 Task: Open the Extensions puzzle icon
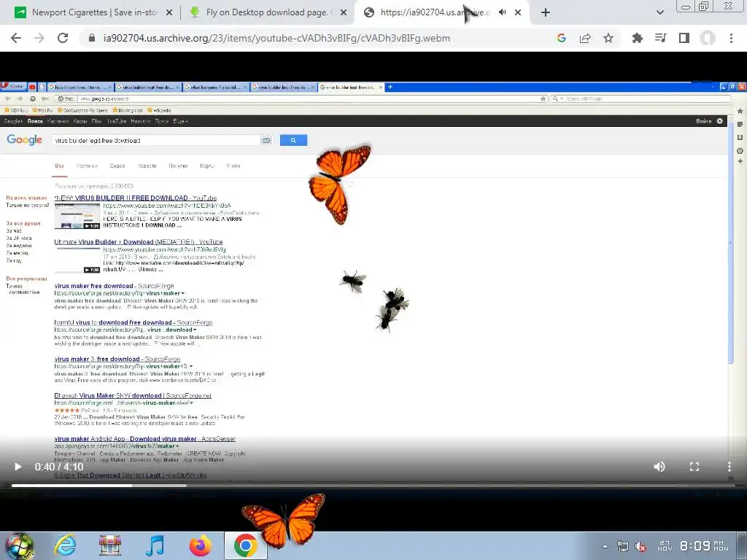click(637, 38)
